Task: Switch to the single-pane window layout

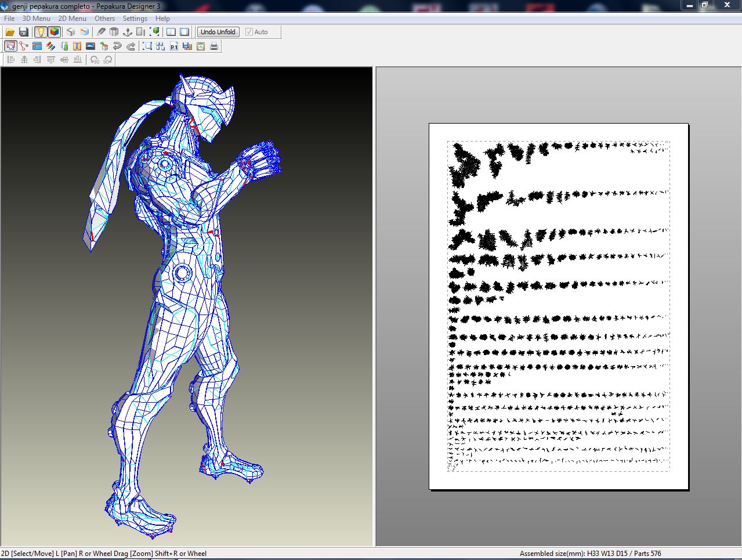Action: 184,32
